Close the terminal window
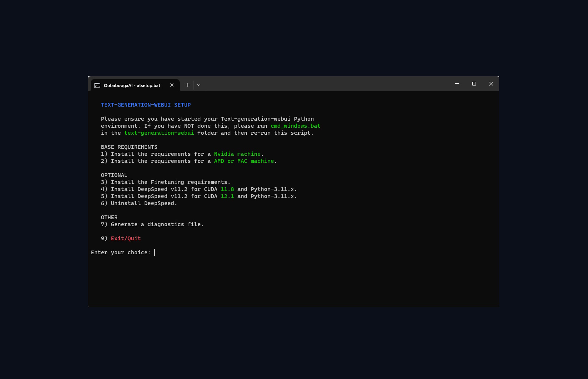The height and width of the screenshot is (379, 588). 491,84
